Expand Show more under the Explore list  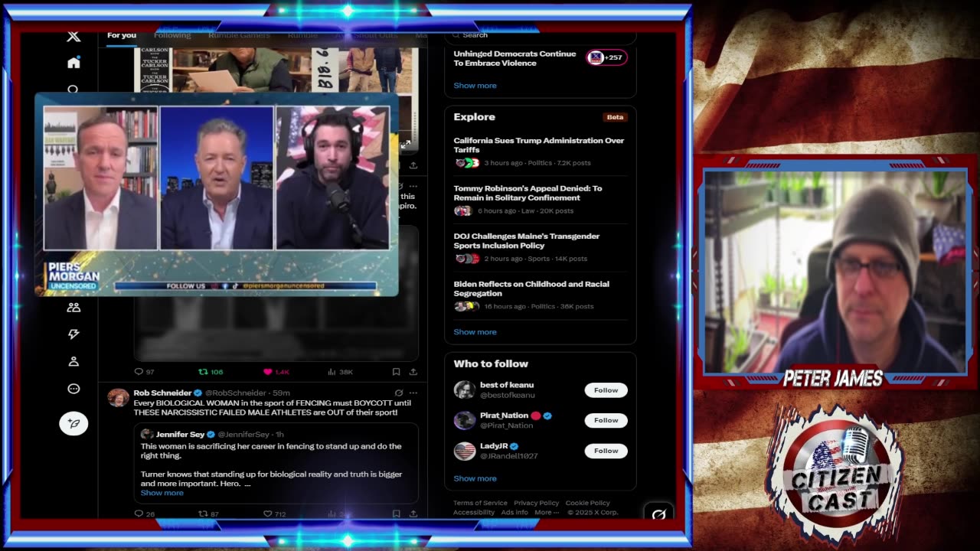[475, 332]
